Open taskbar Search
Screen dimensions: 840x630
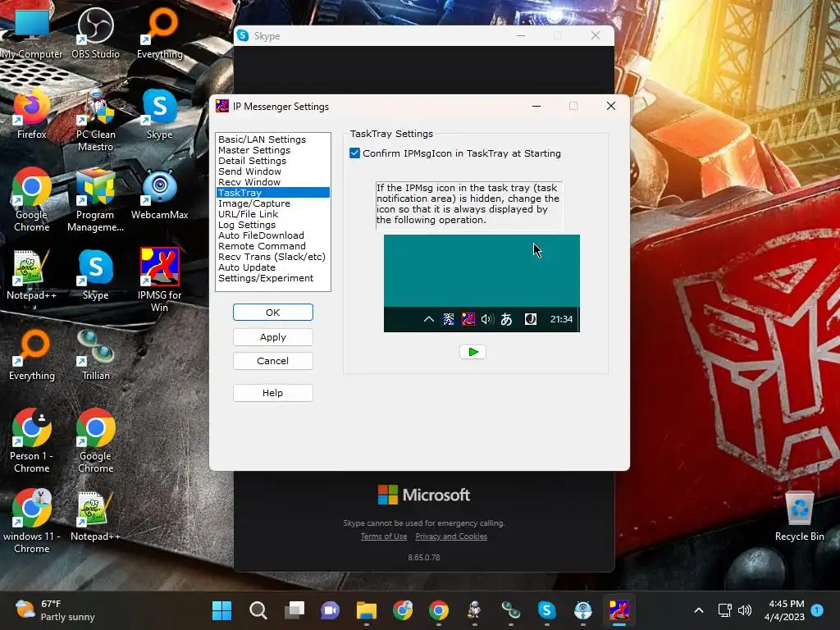point(258,610)
